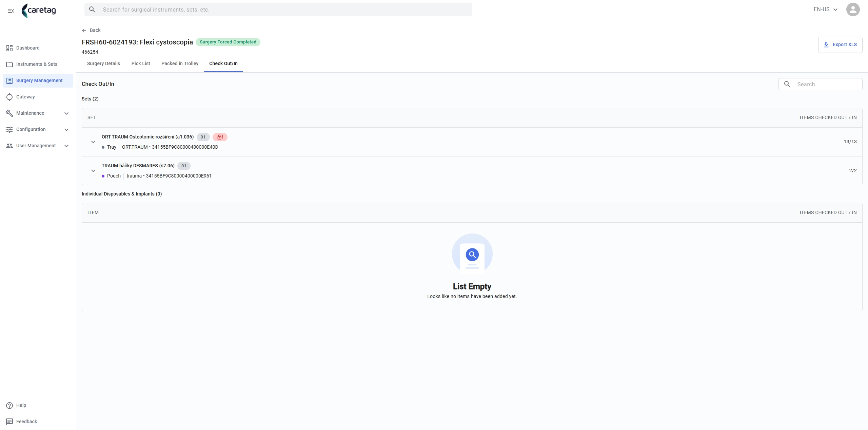Switch to the Surgery Details tab
868x430 pixels.
(x=103, y=63)
